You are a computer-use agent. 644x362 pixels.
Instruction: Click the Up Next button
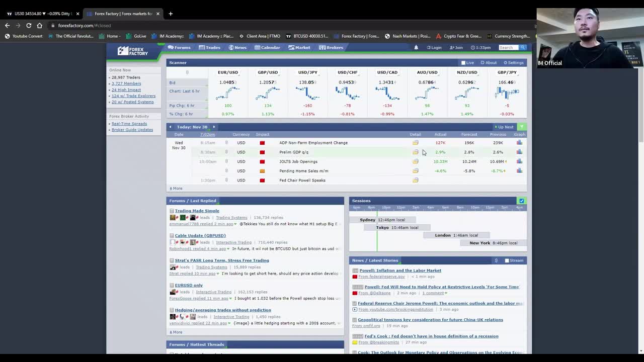504,127
